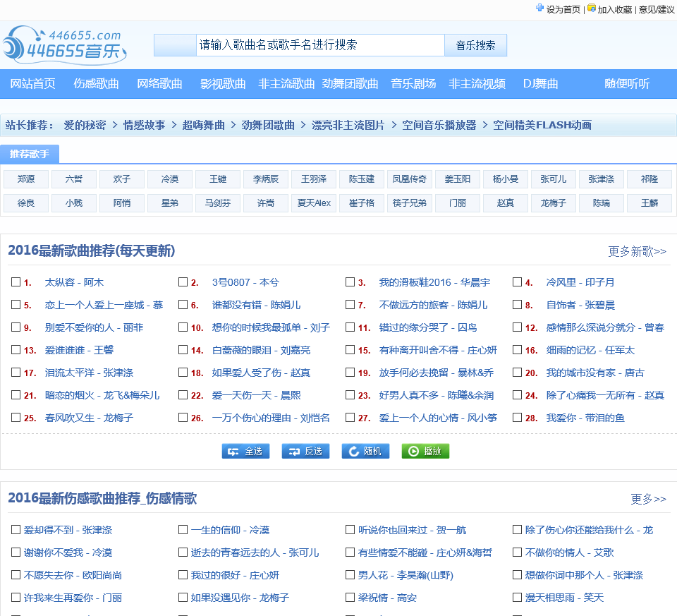This screenshot has width=677, height=616.
Task: Select singer 郑源
Action: click(26, 179)
